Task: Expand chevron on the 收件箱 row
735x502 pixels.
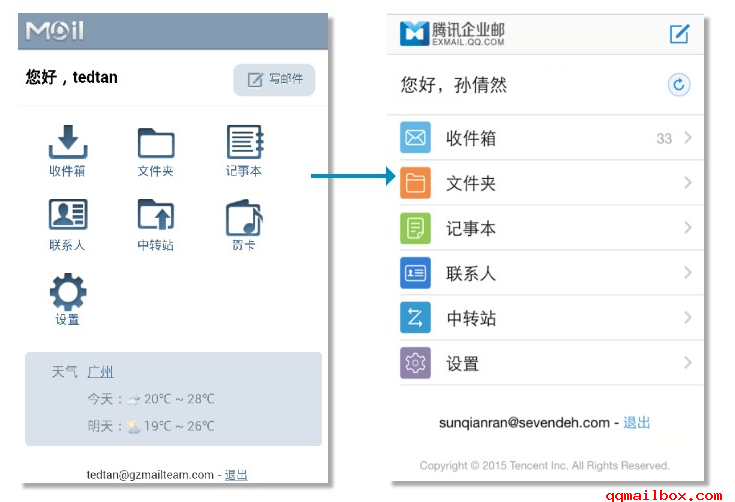Action: [x=688, y=137]
